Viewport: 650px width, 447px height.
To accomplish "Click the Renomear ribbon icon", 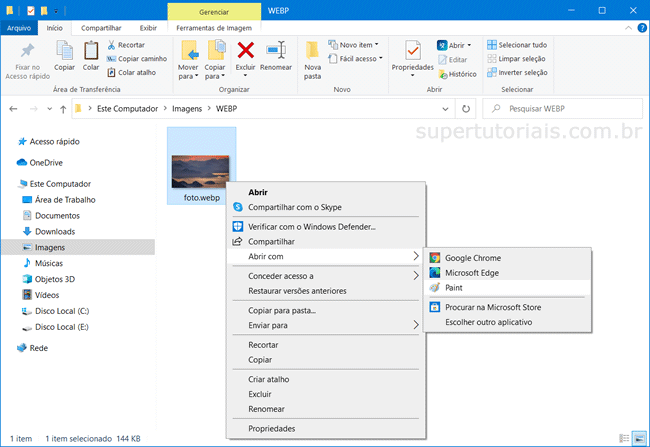I will pyautogui.click(x=277, y=50).
